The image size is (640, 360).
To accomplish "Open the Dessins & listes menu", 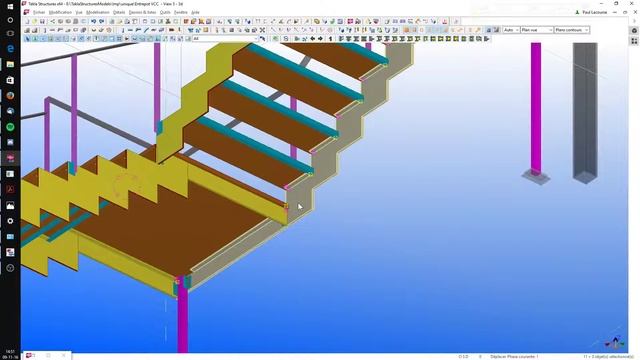I will tap(142, 12).
